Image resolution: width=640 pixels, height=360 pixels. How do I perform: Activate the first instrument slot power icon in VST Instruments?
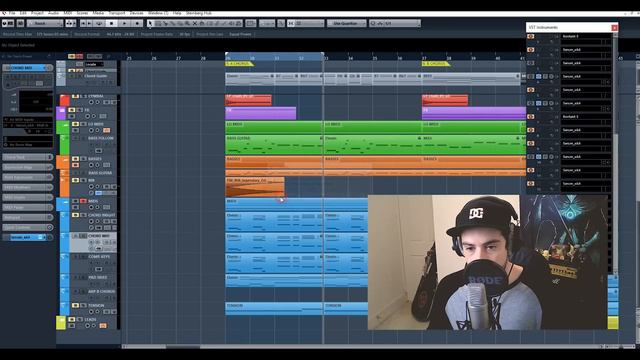(x=531, y=37)
